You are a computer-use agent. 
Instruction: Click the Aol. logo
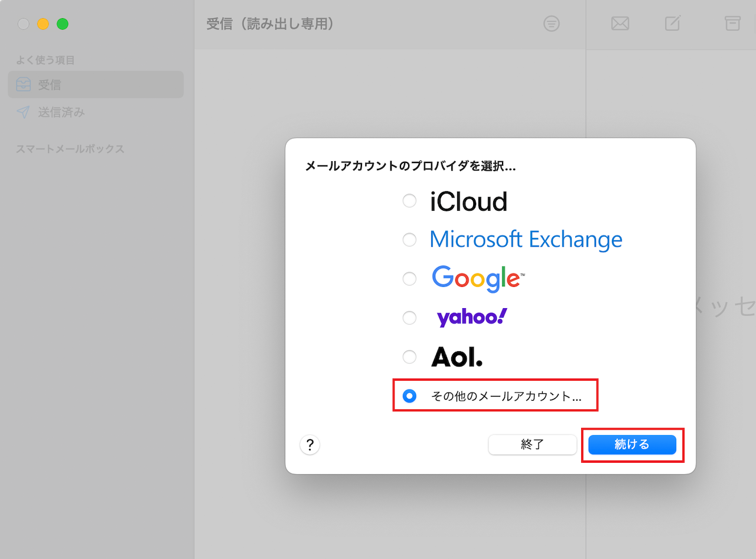coord(457,357)
